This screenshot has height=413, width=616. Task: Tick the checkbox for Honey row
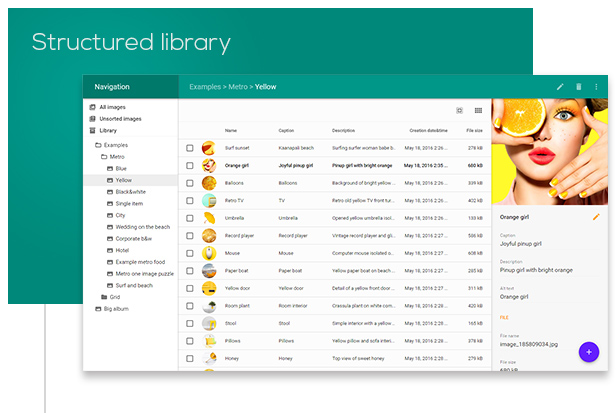[190, 358]
